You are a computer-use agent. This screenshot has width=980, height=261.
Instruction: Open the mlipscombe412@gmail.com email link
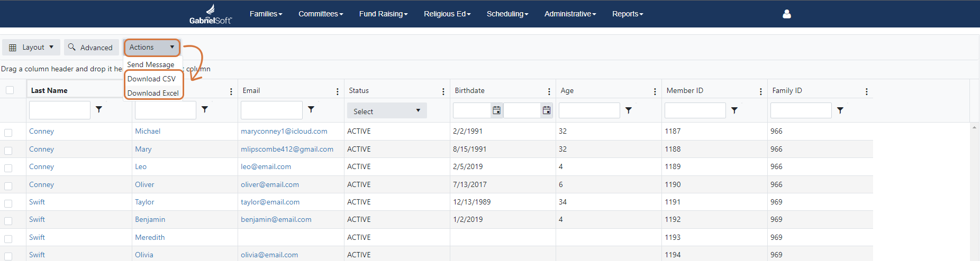coord(287,149)
